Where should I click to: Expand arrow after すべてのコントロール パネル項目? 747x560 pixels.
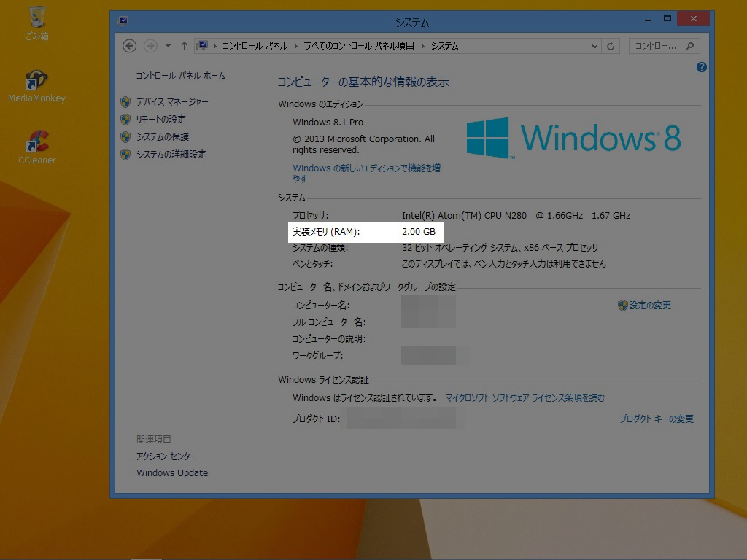pos(422,46)
